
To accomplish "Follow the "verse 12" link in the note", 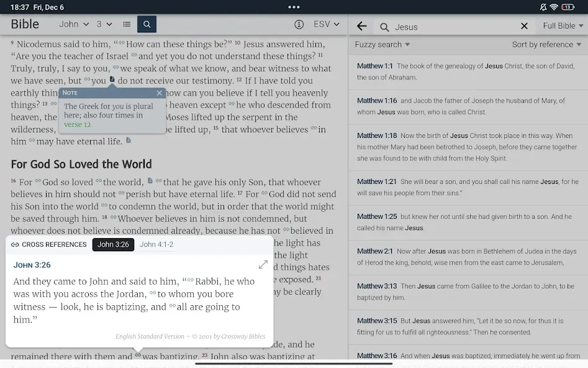I will click(x=77, y=124).
